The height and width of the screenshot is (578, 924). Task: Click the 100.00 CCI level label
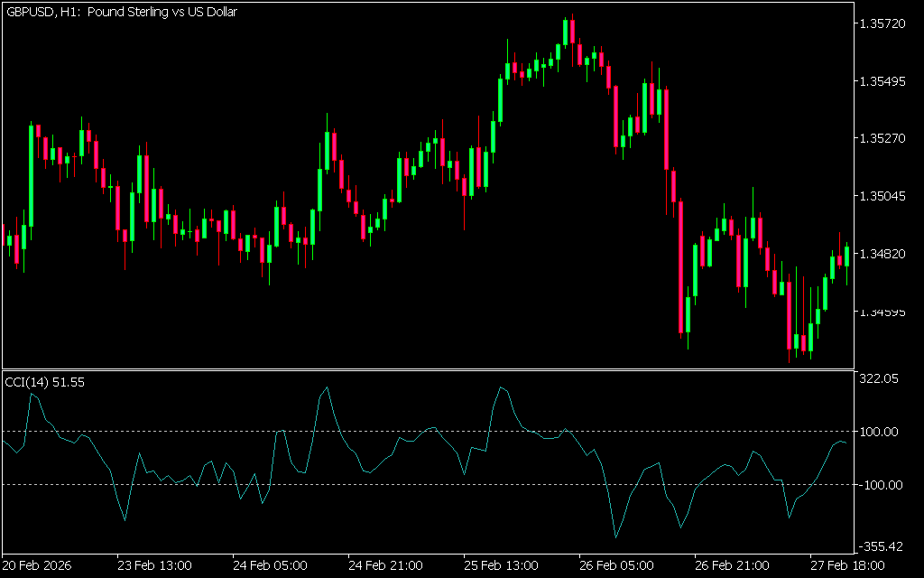pos(879,432)
